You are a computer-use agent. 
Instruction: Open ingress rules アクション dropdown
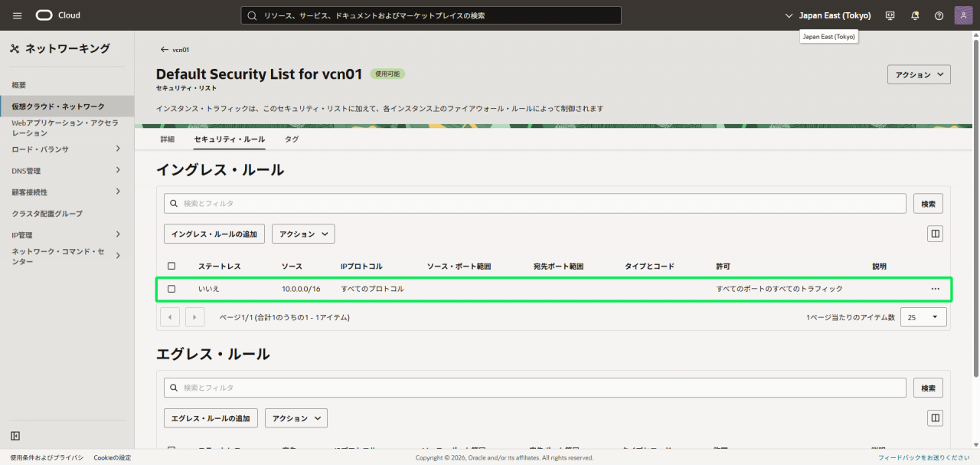click(x=303, y=234)
